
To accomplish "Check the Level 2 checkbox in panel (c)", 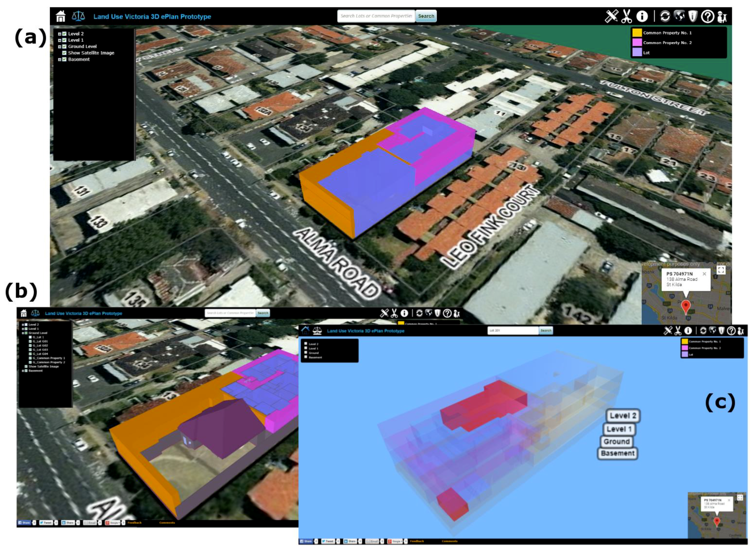I will [306, 343].
